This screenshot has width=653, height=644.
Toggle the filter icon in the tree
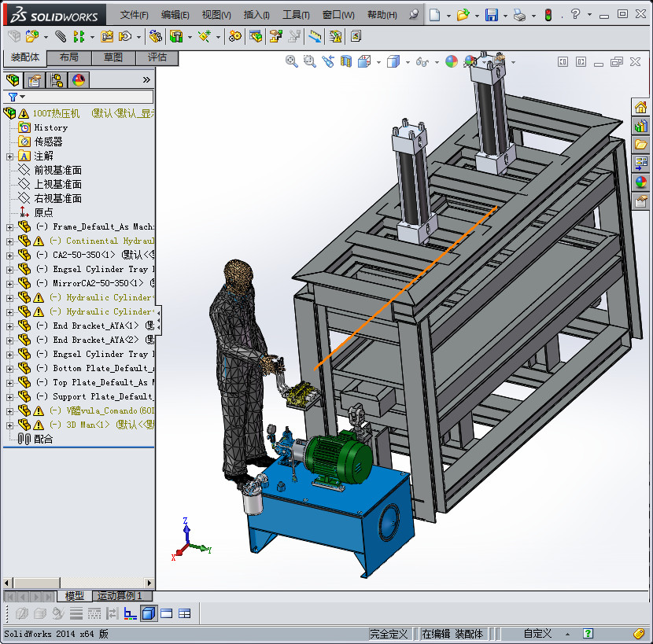[x=13, y=97]
